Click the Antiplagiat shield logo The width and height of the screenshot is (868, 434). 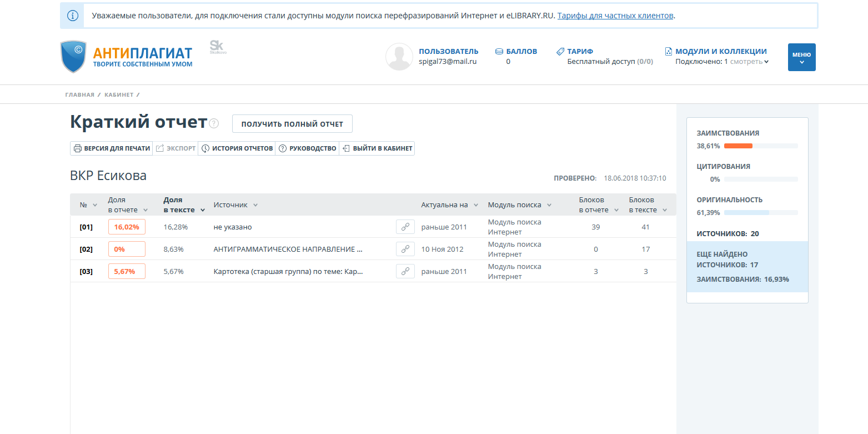[x=74, y=57]
